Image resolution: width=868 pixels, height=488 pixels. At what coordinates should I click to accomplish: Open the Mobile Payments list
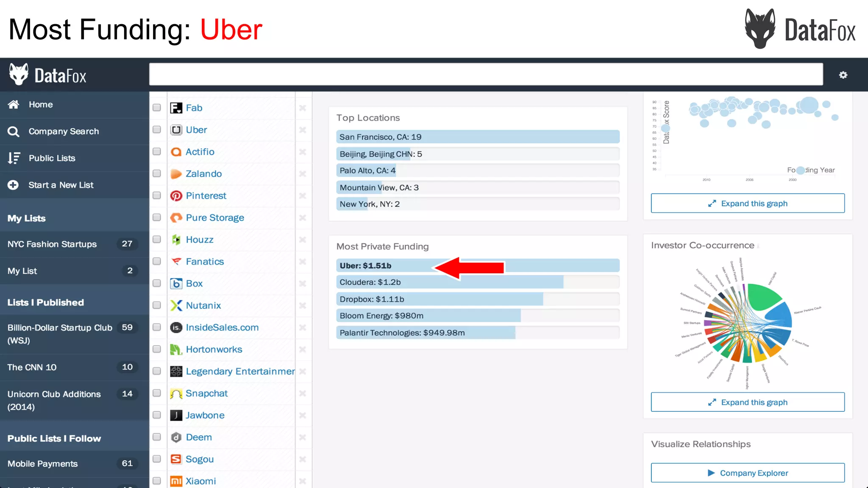[x=74, y=464]
